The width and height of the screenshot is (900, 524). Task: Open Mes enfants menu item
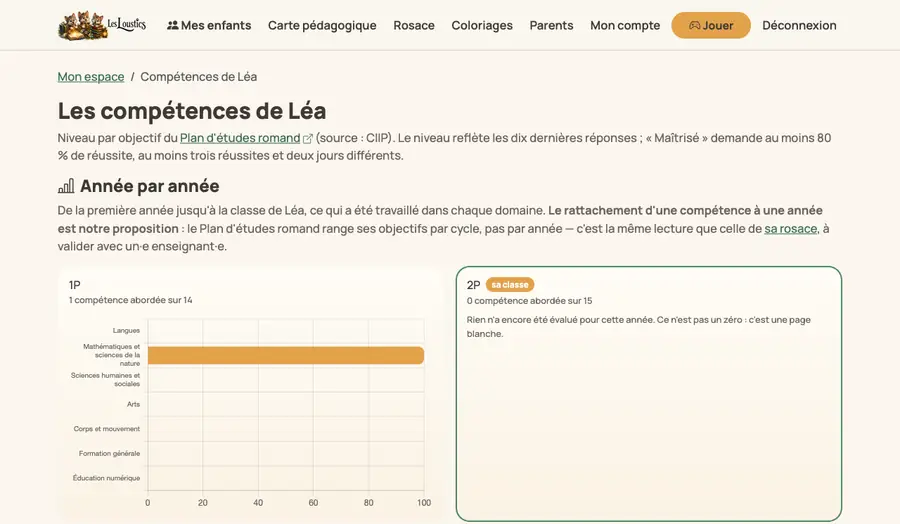point(209,25)
